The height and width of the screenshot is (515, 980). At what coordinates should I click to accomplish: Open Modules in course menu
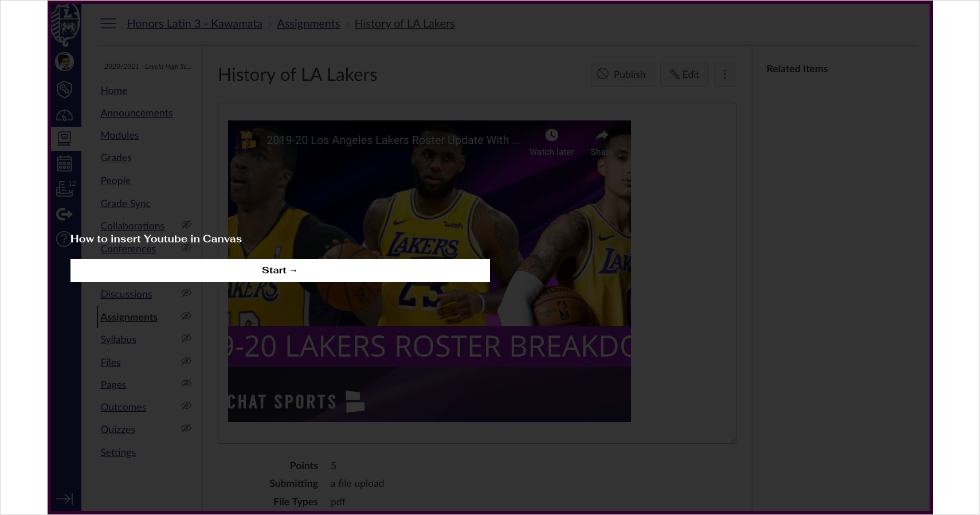pyautogui.click(x=119, y=135)
